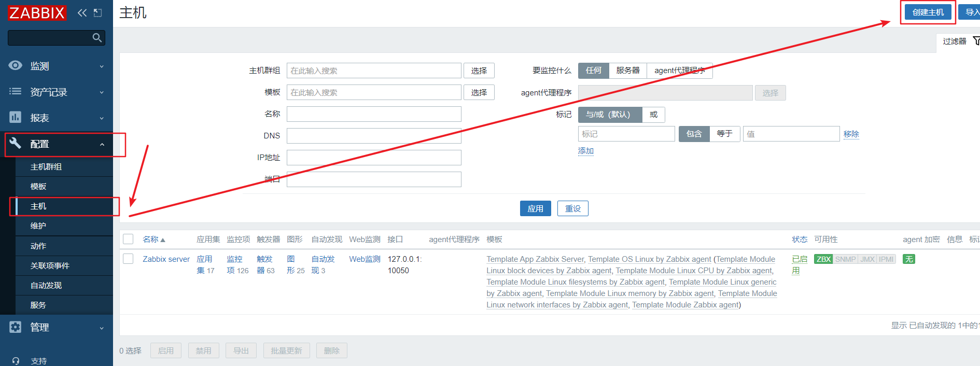Click the IPMI availability badge
This screenshot has width=980, height=366.
[x=886, y=259]
